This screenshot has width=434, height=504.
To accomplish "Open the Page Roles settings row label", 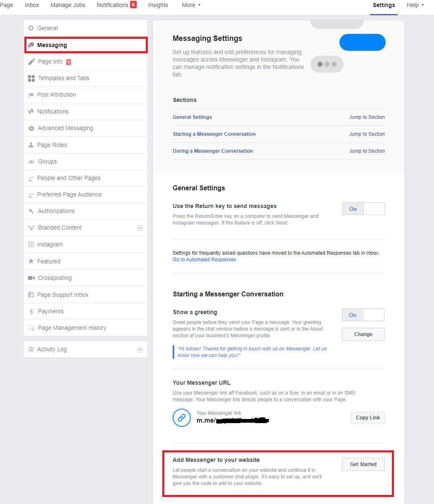I will (x=52, y=145).
